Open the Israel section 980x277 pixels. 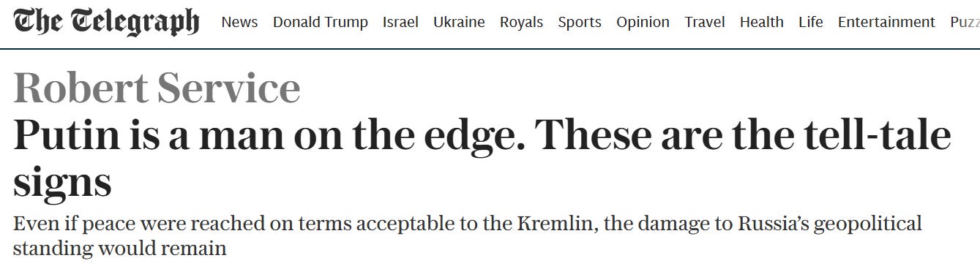tap(400, 22)
